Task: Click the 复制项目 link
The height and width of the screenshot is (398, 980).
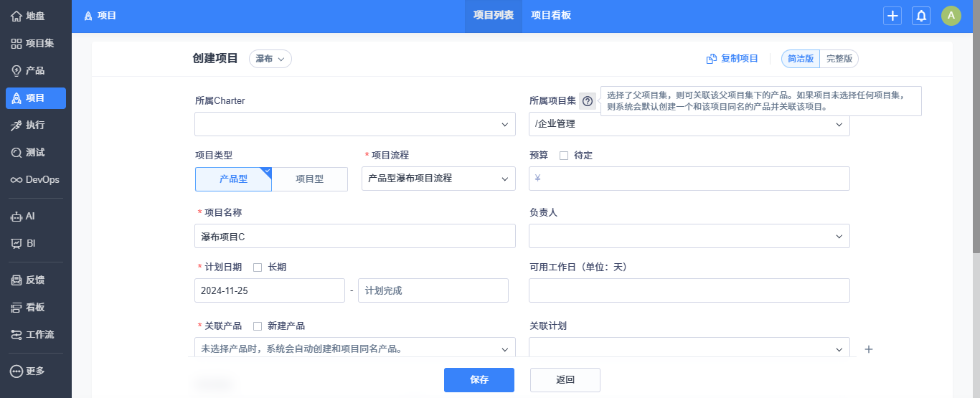Action: [732, 59]
